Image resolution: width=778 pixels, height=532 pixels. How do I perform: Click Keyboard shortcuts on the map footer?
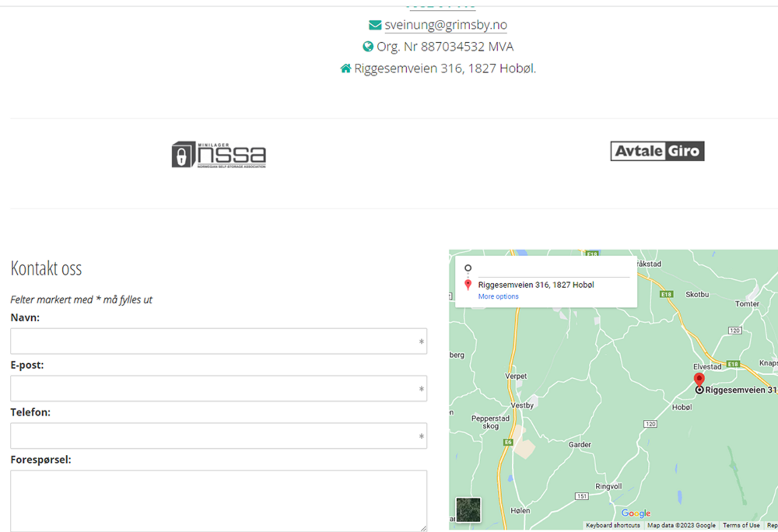612,525
